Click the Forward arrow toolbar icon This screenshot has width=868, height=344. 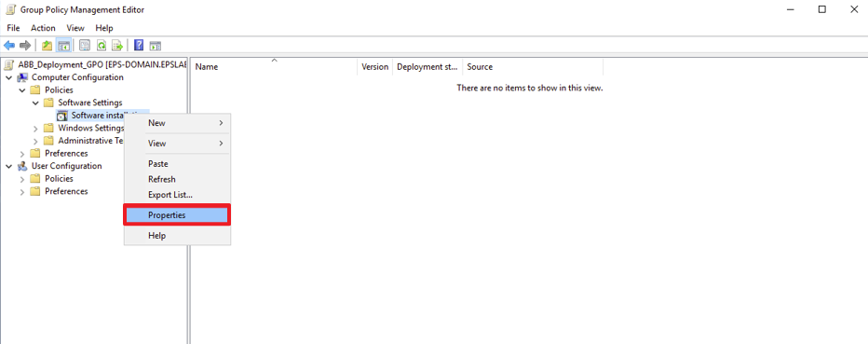point(24,46)
